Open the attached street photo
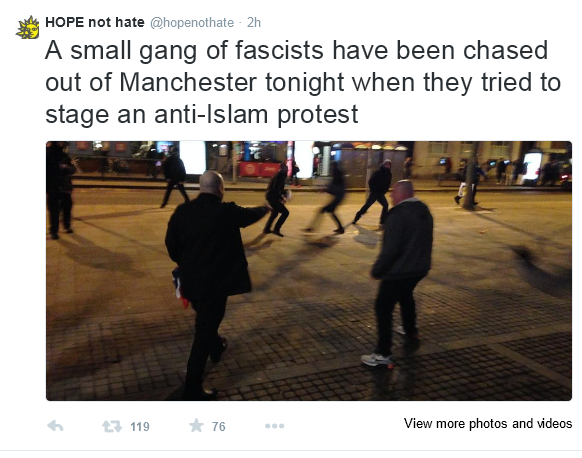Image resolution: width=582 pixels, height=458 pixels. pos(309,271)
